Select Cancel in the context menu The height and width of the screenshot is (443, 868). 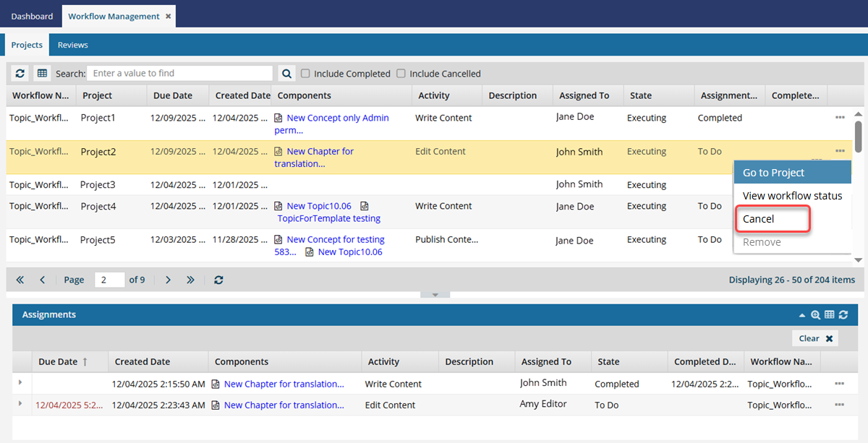[x=759, y=219]
